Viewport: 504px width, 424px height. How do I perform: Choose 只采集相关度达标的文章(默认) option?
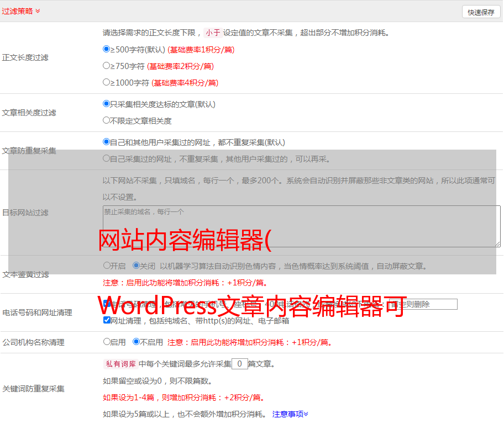tap(106, 103)
